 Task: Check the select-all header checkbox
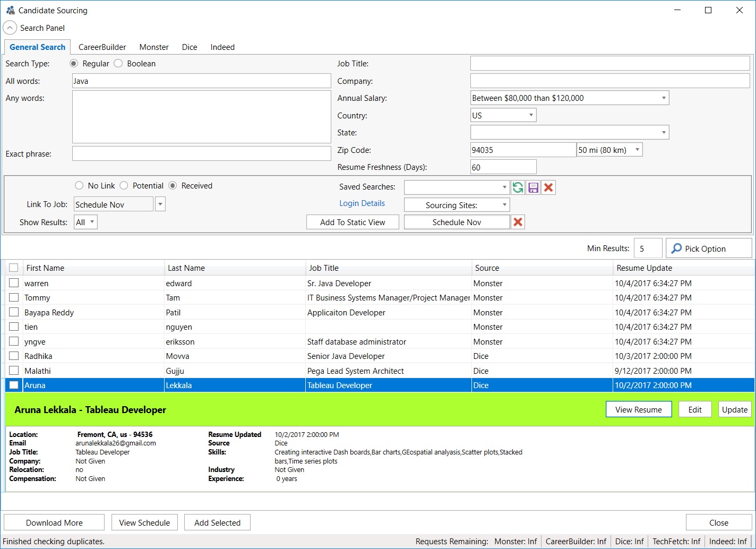14,268
